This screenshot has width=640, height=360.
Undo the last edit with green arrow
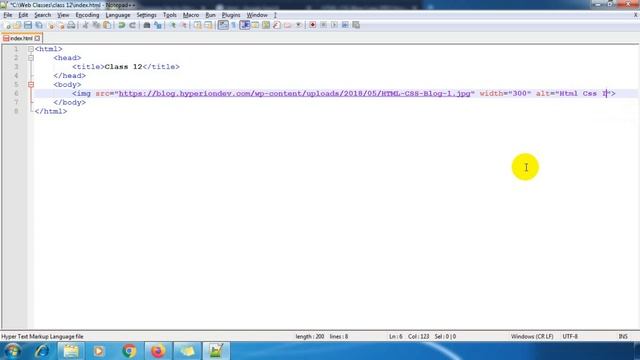[121, 25]
